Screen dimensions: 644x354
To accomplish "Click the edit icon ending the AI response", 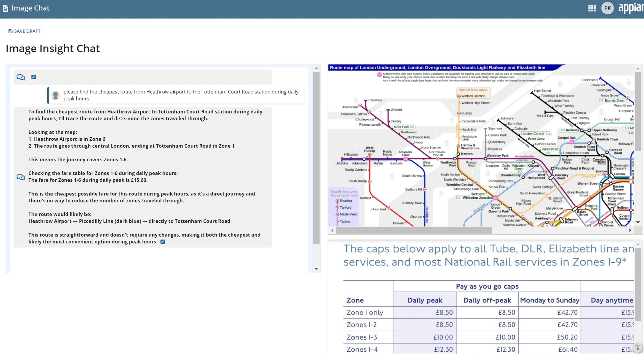I will click(x=163, y=242).
